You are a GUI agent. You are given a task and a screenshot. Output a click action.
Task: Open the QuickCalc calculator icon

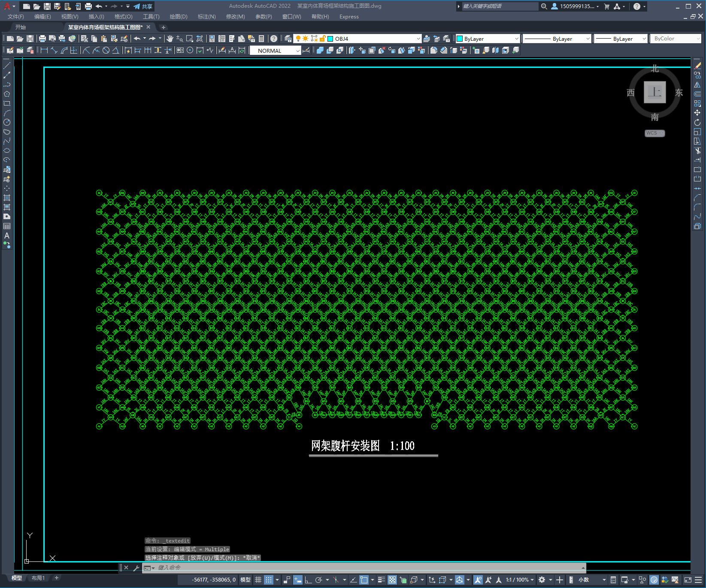click(x=261, y=39)
